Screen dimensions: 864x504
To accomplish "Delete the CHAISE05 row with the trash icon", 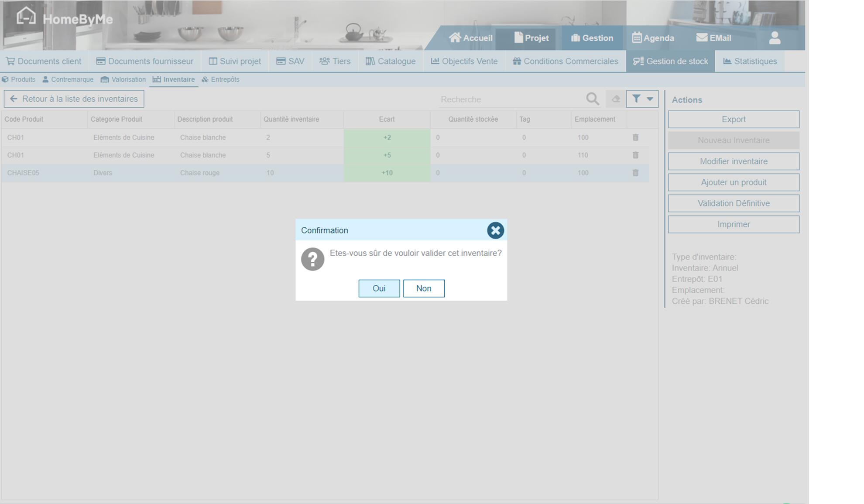I will 635,173.
